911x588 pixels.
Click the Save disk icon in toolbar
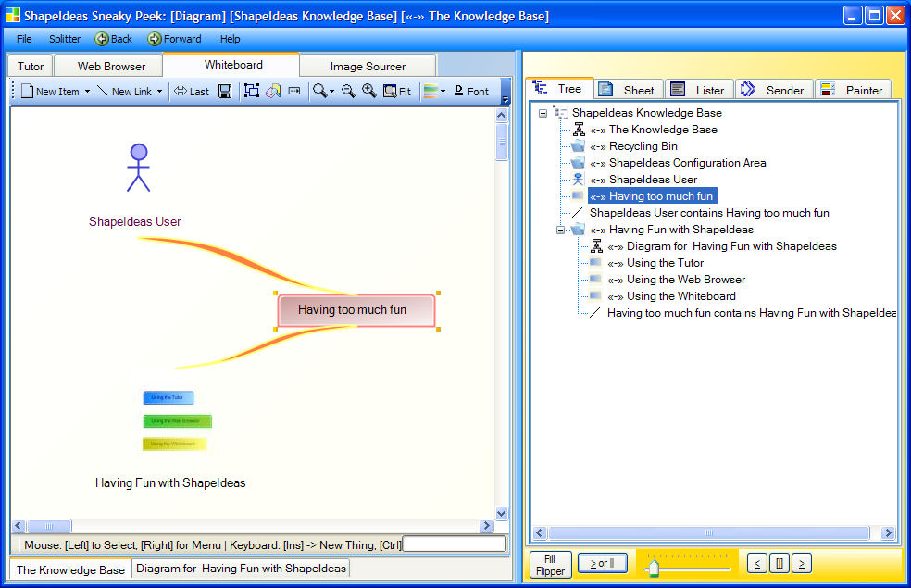tap(225, 92)
